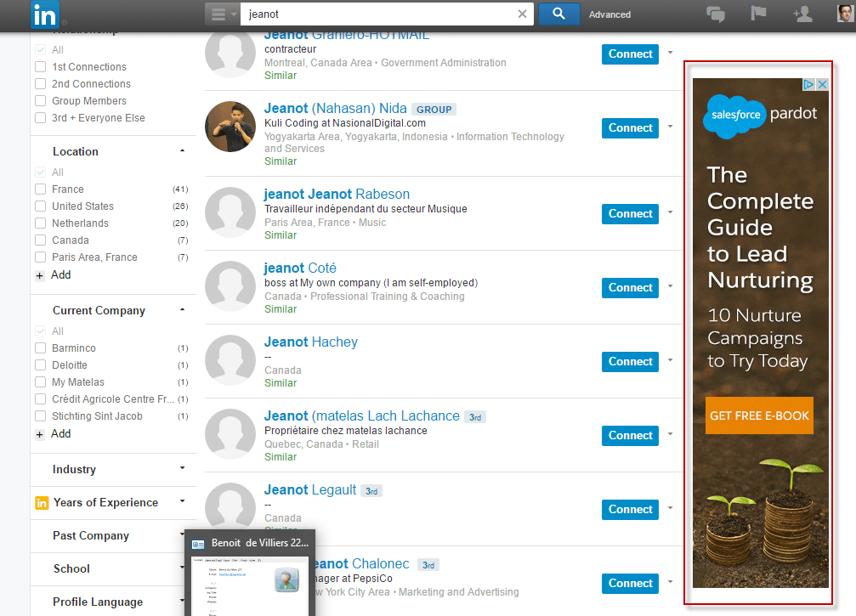Collapse the Current Company filter section
Image resolution: width=856 pixels, height=616 pixels.
click(x=183, y=310)
